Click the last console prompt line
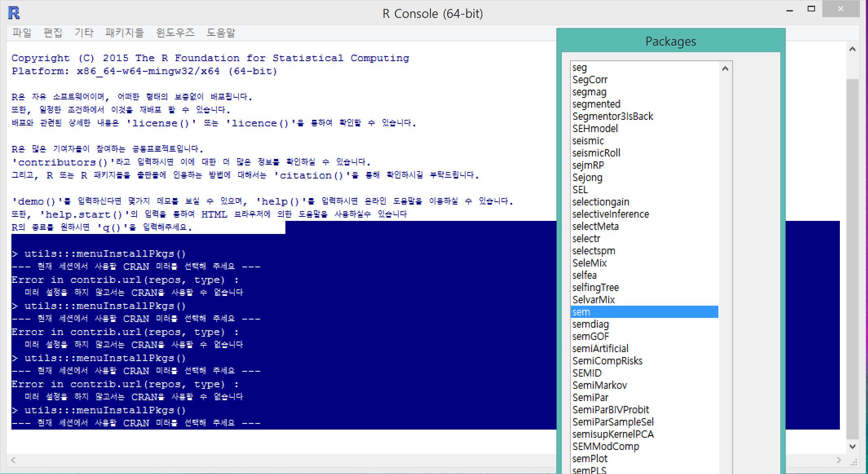Screen dimensions: 868x474 coord(99,410)
